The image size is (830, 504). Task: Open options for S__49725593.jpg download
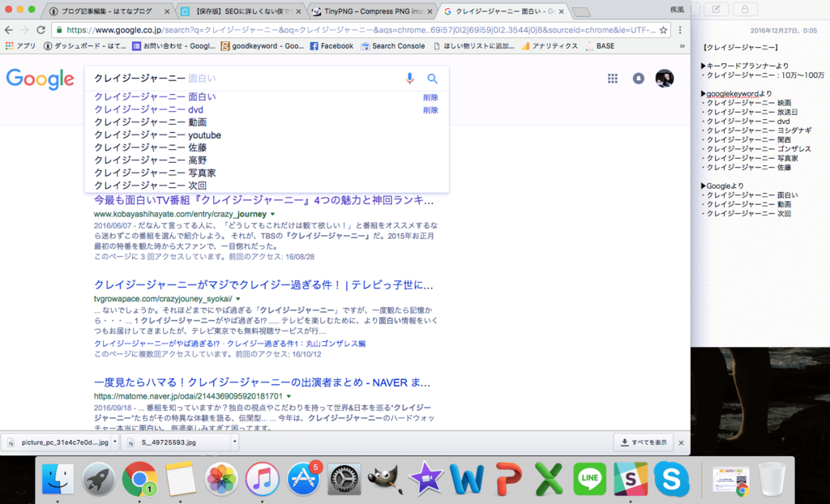(x=234, y=442)
